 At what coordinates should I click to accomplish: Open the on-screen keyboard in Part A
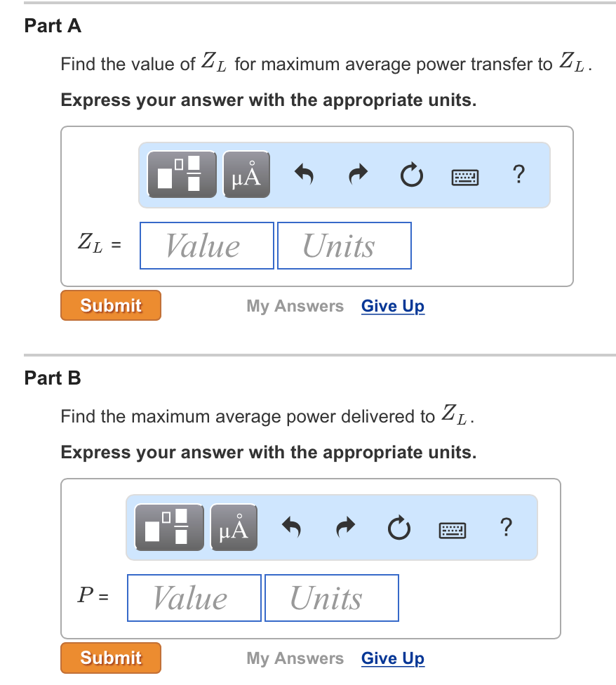tap(464, 175)
